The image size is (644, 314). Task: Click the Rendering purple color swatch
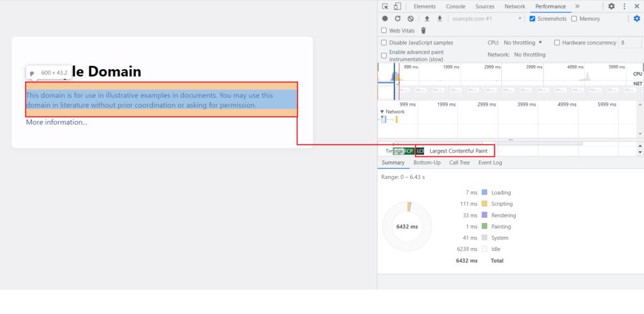(x=484, y=215)
